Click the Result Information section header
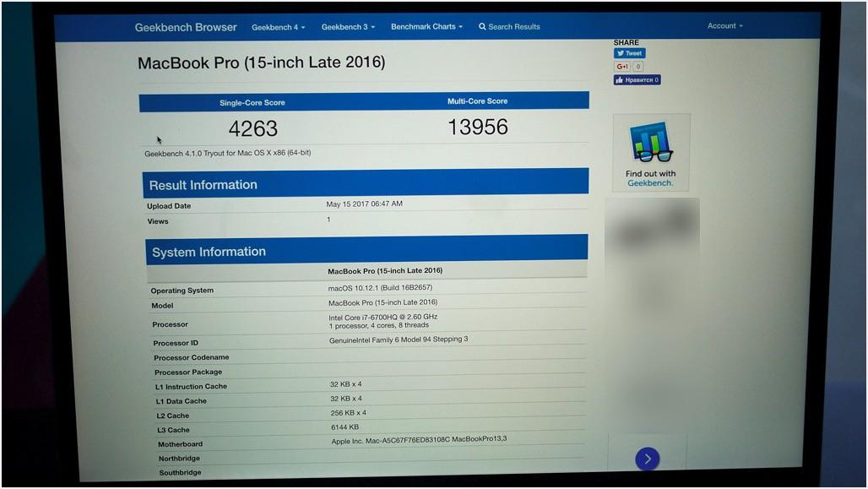868x489 pixels. click(x=203, y=185)
